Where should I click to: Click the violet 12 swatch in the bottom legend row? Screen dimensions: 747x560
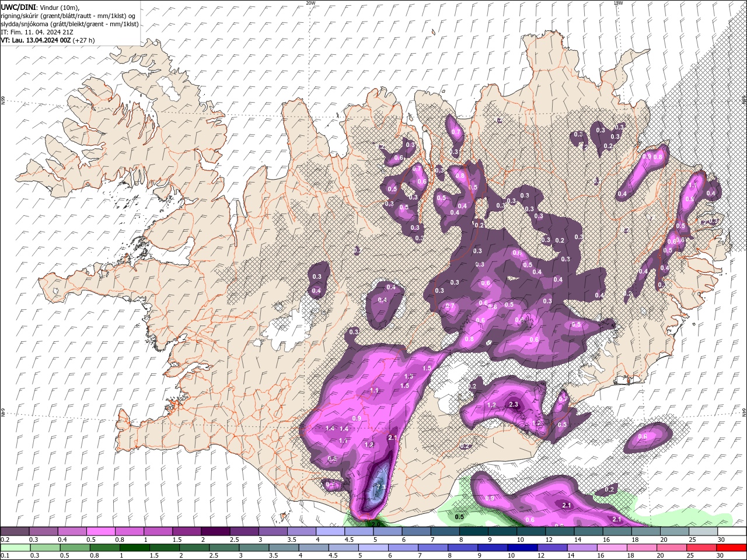coord(552,548)
